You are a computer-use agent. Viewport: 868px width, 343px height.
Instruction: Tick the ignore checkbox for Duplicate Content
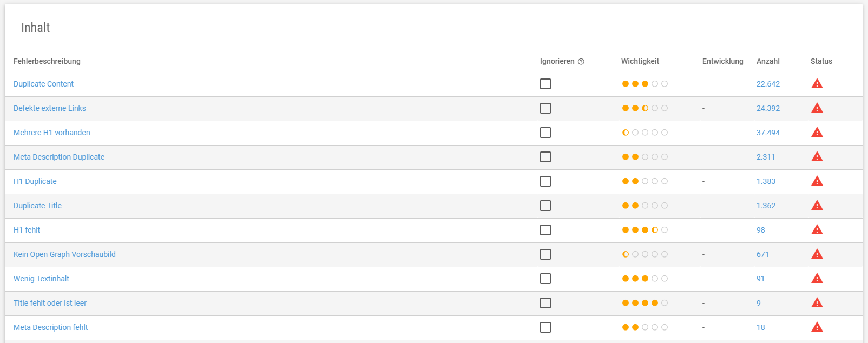click(x=545, y=84)
